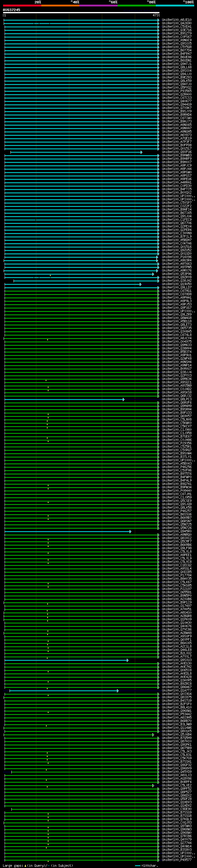Select label UniRef100_Q9LZR9

point(176,314)
